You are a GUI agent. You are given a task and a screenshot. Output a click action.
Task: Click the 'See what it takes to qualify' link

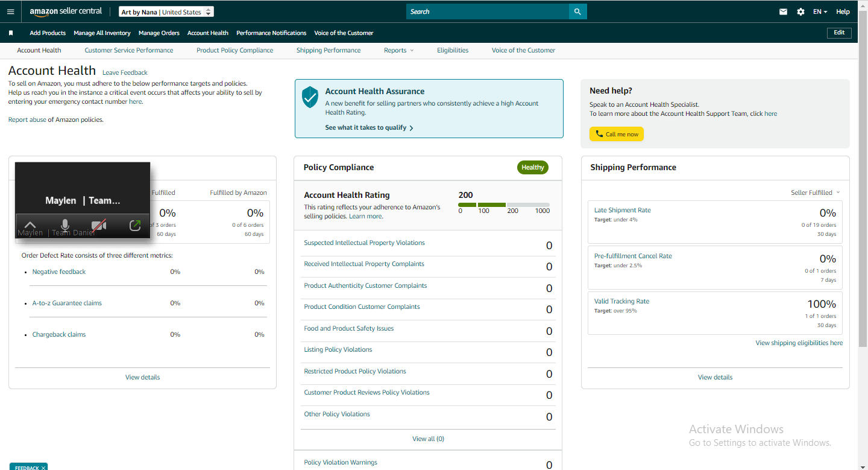(366, 128)
